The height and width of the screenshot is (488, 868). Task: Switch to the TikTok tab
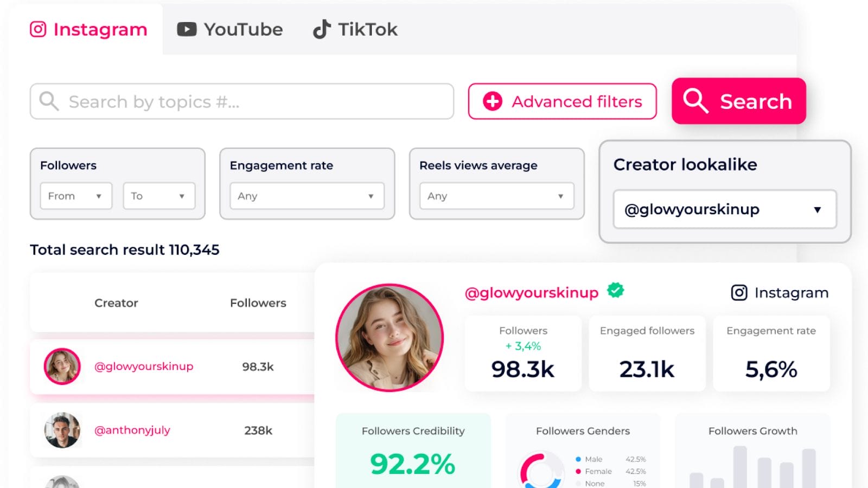click(x=355, y=29)
